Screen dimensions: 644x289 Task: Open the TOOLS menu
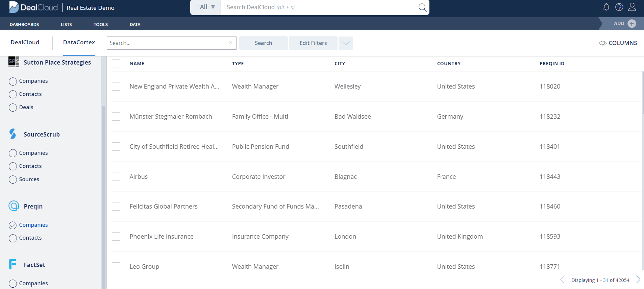101,24
